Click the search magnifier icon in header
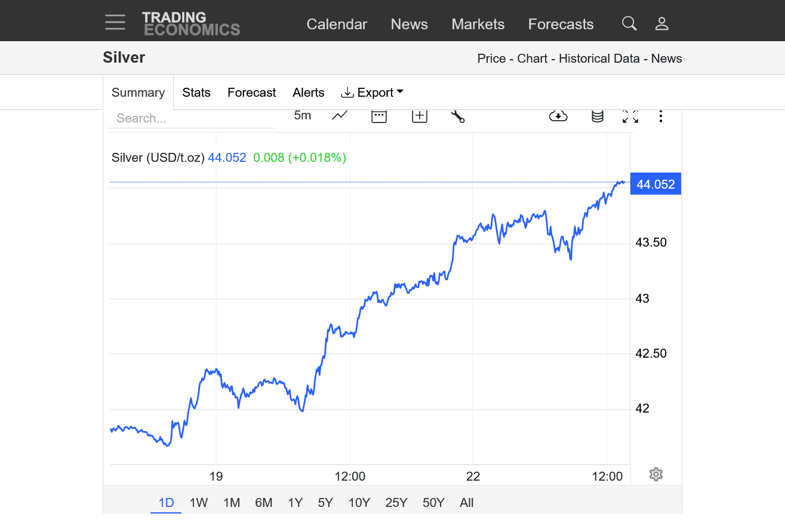The height and width of the screenshot is (532, 785). (629, 24)
